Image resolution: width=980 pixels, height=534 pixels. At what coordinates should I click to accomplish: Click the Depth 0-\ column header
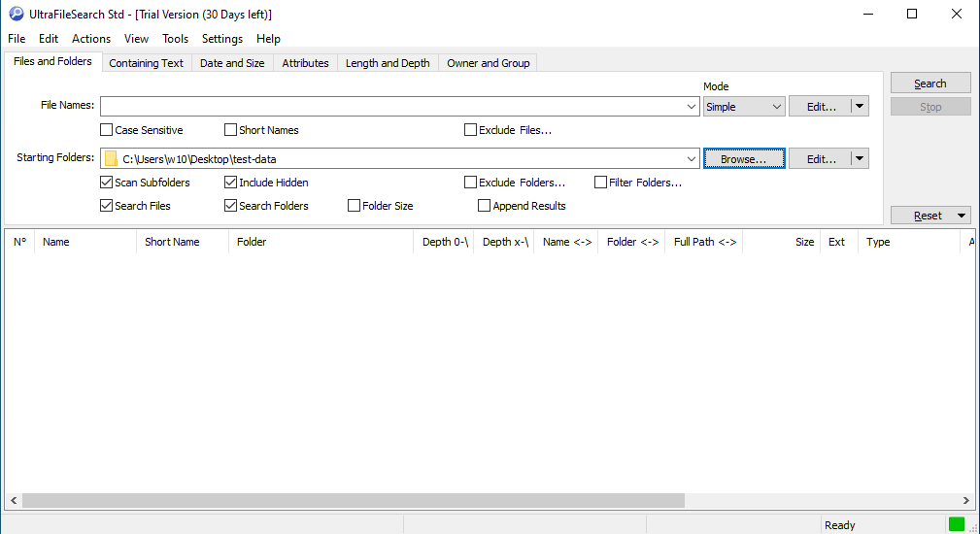[x=444, y=242]
